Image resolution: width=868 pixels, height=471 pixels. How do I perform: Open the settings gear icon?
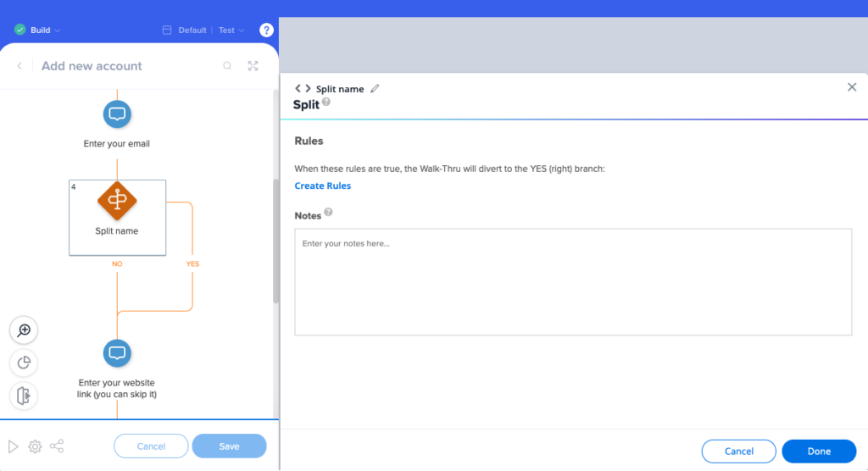tap(35, 446)
